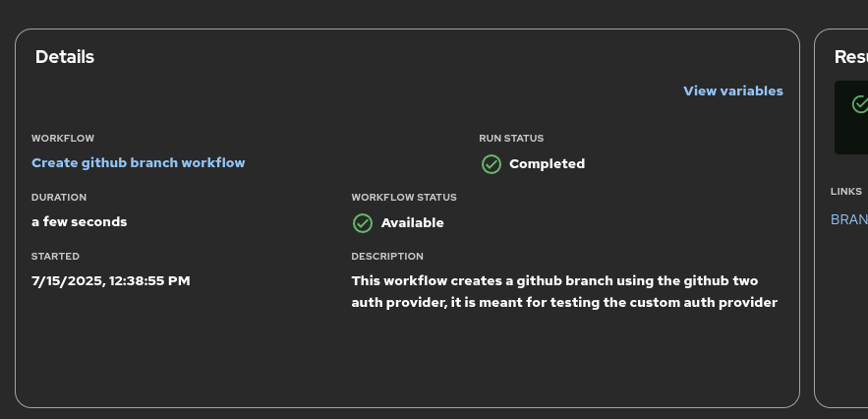Viewport: 868px width, 419px height.
Task: Click the started timestamp 7/15/2025, 12:38:55 PM
Action: tap(111, 281)
